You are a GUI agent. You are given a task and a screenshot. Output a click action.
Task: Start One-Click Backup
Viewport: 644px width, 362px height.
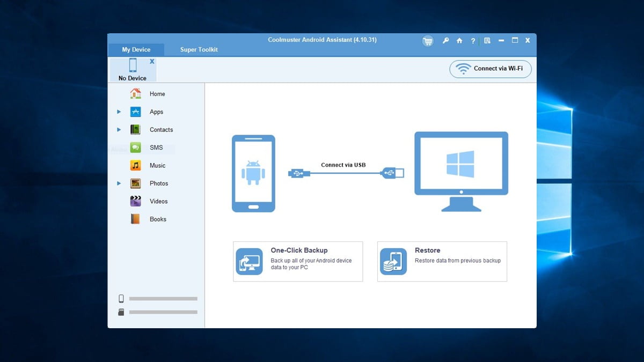298,261
